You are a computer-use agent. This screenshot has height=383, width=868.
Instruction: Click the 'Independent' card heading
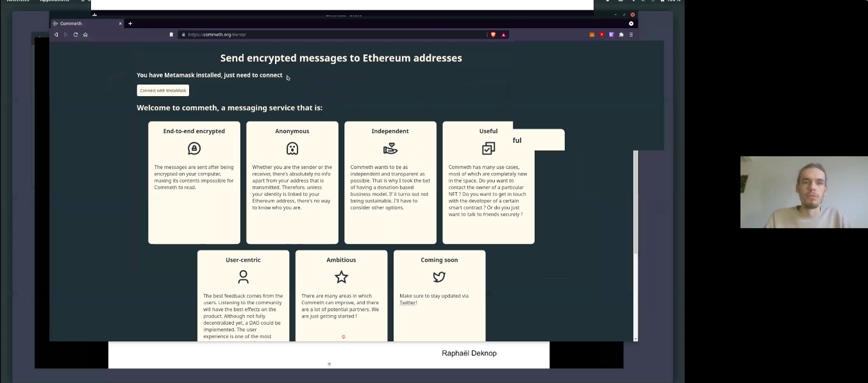point(390,131)
